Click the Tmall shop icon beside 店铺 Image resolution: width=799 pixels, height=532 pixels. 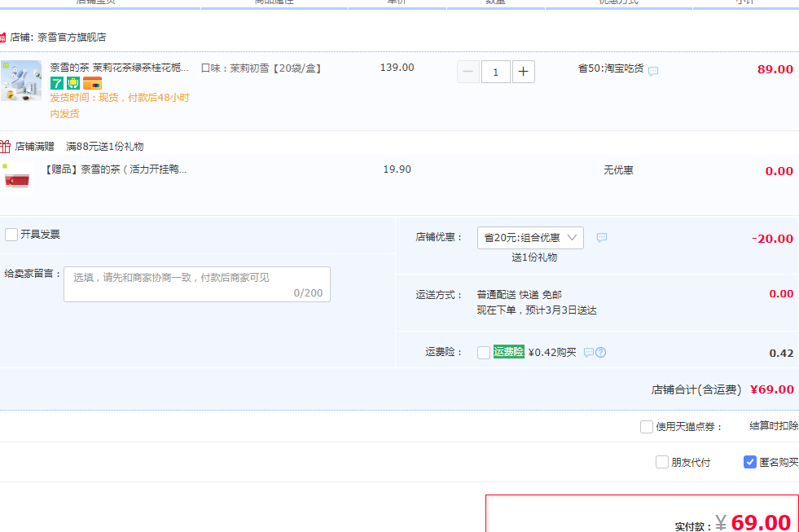pos(2,37)
